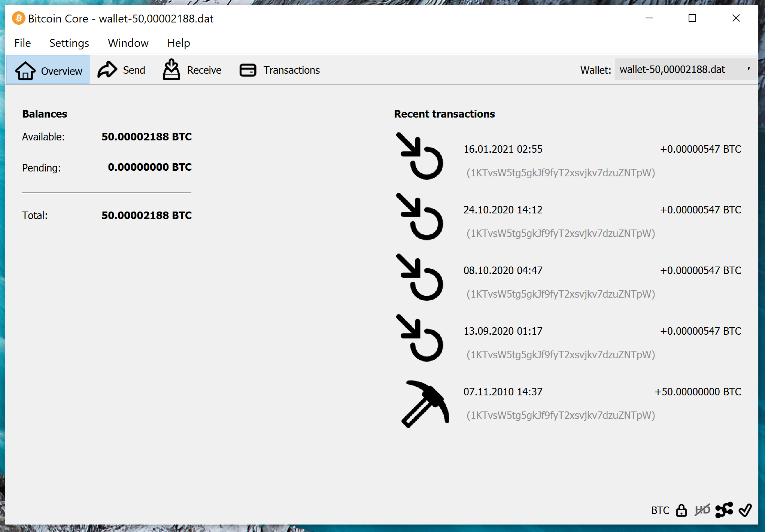Viewport: 765px width, 532px height.
Task: Switch to the Receive tab
Action: (x=192, y=70)
